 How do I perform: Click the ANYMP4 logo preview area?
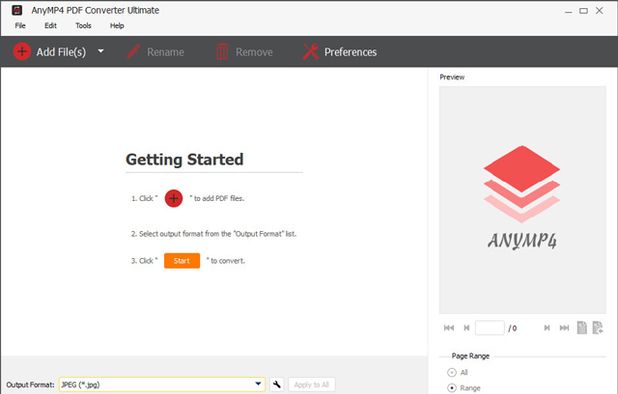[x=522, y=200]
